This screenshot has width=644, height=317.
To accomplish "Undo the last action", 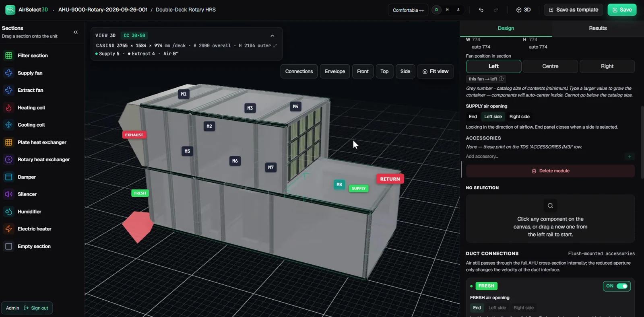I will point(481,10).
